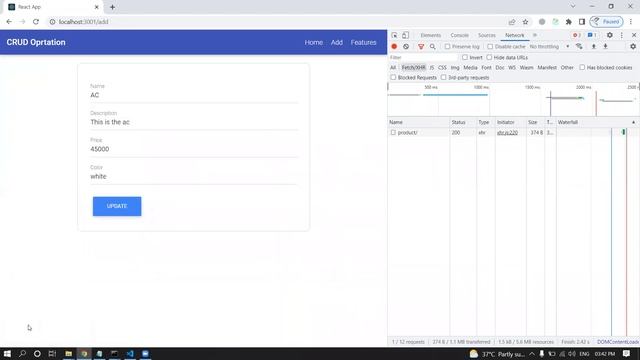This screenshot has width=640, height=360.
Task: Click the export HAR download arrow
Action: (x=606, y=47)
